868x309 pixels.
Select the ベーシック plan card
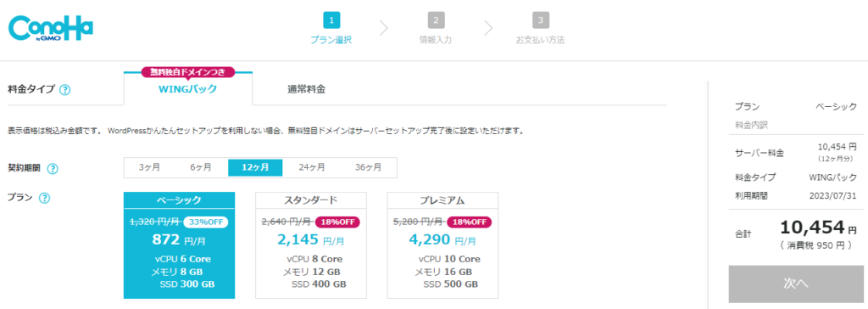pos(180,245)
